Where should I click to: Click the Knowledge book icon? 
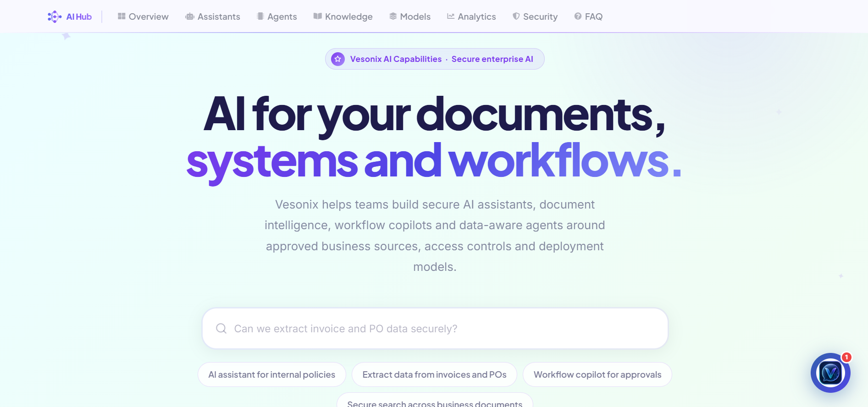[318, 16]
